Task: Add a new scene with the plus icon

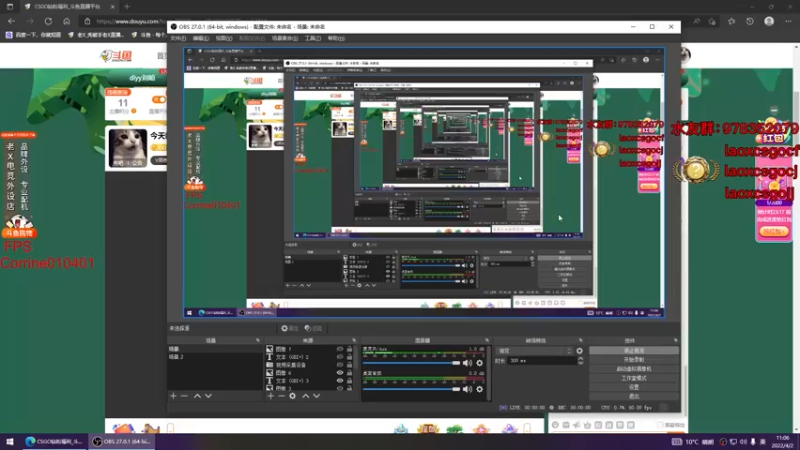Action: click(x=173, y=396)
